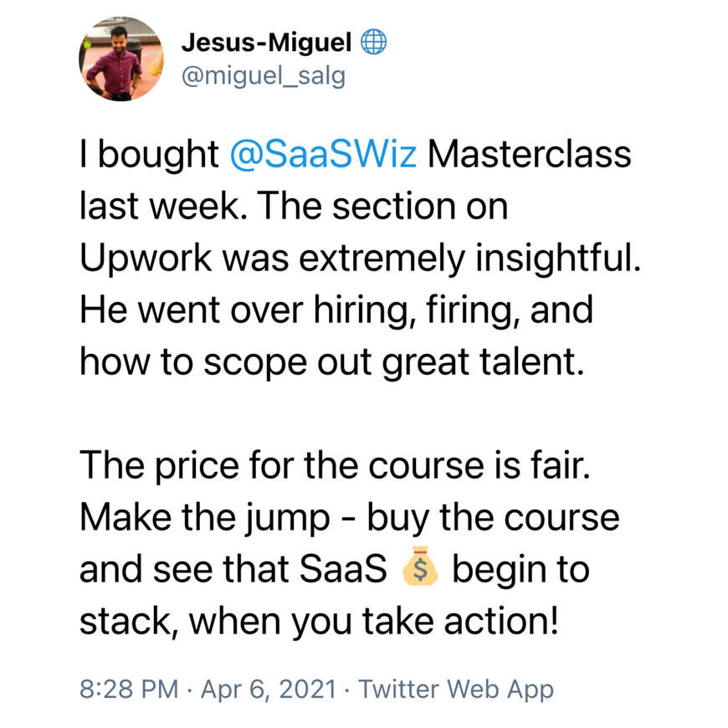
Task: Click "stack, when you take action!" line
Action: tap(319, 620)
